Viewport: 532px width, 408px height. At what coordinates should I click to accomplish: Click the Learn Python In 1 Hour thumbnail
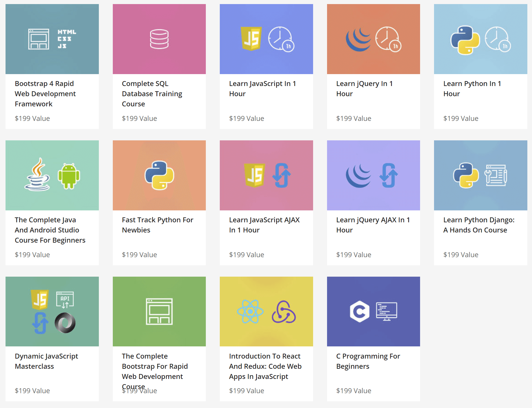480,39
